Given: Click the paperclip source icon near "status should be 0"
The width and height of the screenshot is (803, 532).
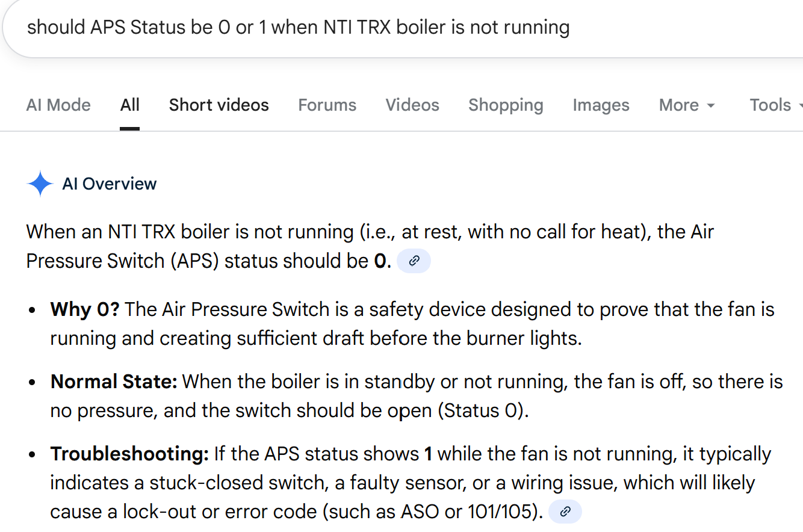Looking at the screenshot, I should click(414, 261).
